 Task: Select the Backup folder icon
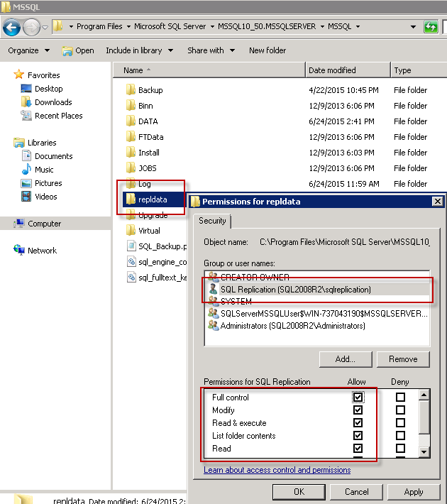coord(131,90)
